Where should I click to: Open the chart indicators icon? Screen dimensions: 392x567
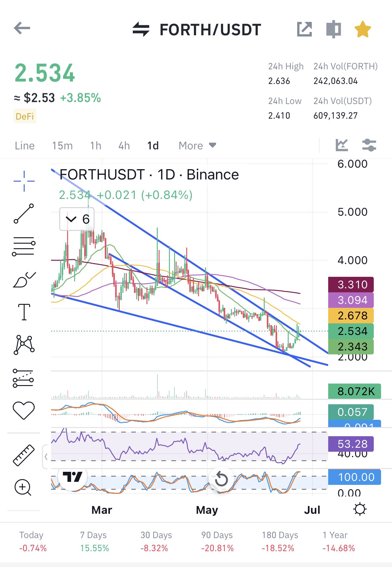pyautogui.click(x=342, y=145)
